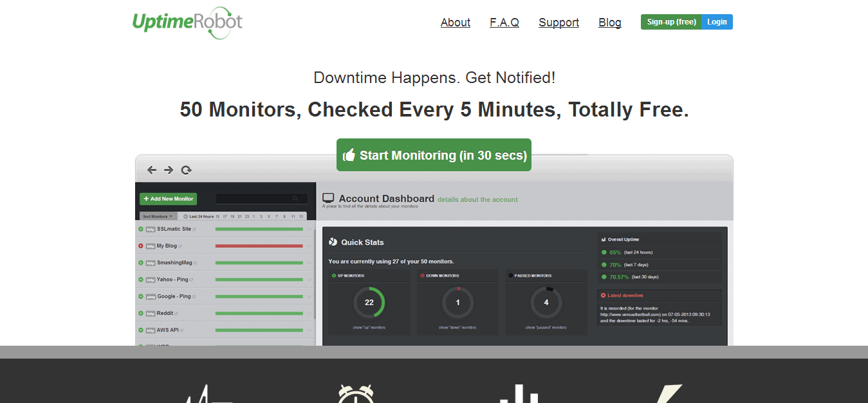Expand the AWS API row chevron
Image resolution: width=868 pixels, height=403 pixels.
click(309, 330)
